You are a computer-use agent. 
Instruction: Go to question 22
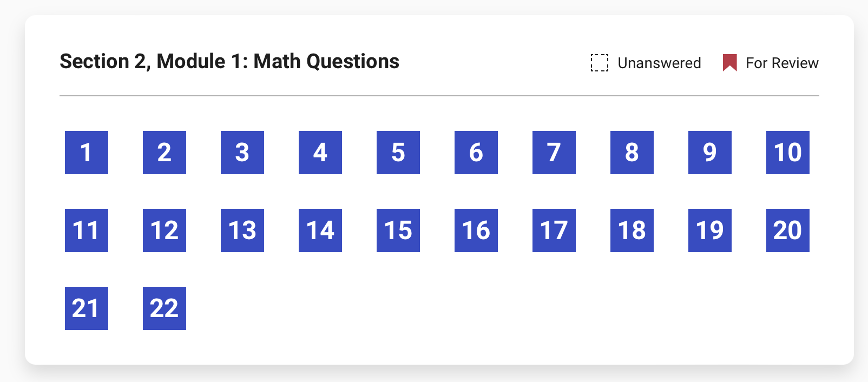[164, 308]
